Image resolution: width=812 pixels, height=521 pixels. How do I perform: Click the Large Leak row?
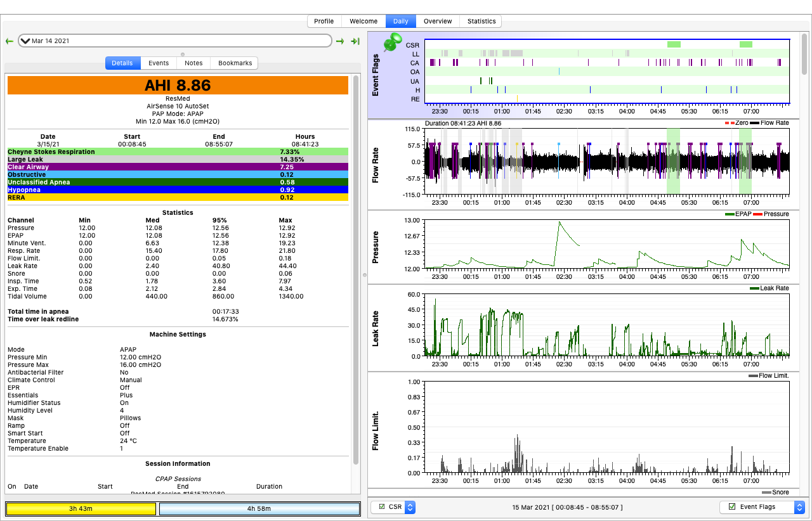178,160
